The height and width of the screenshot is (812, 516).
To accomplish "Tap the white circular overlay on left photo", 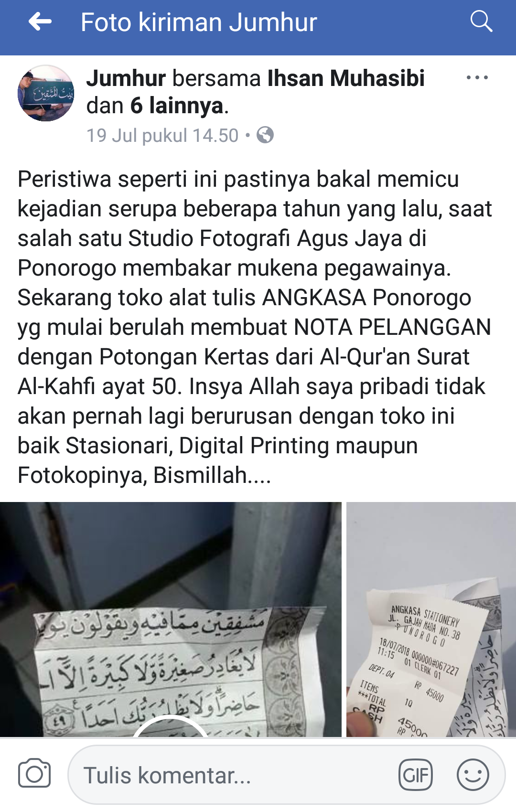I will (x=171, y=727).
